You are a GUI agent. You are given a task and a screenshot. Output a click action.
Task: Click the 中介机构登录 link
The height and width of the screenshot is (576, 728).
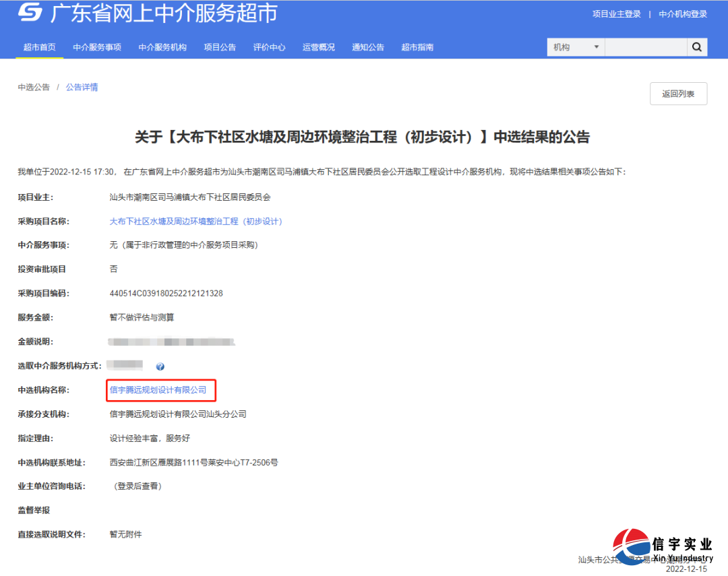tap(683, 13)
